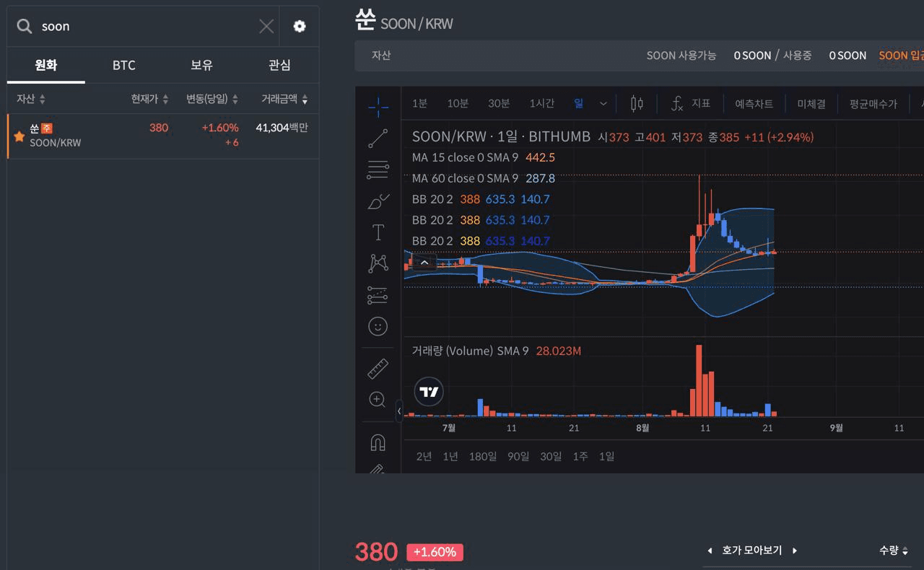The height and width of the screenshot is (570, 924).
Task: Toggle 평균매수가 average buy price line
Action: click(873, 104)
